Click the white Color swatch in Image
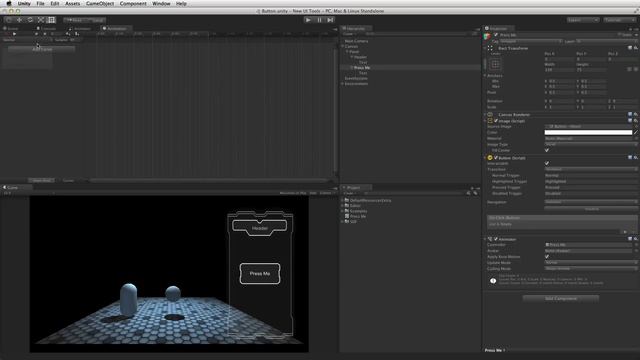This screenshot has width=640, height=360. [588, 132]
